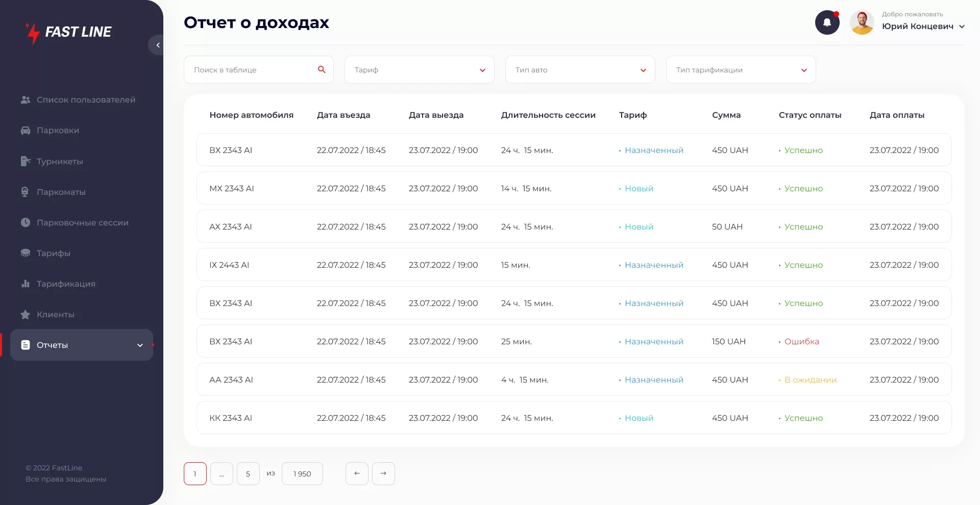Image resolution: width=980 pixels, height=505 pixels.
Task: Go to previous page with the left arrow
Action: (357, 473)
